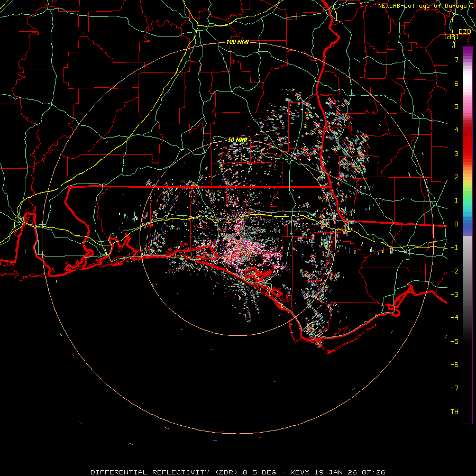Click the TH threshold label on legend
This screenshot has height=476, width=476.
pyautogui.click(x=454, y=412)
